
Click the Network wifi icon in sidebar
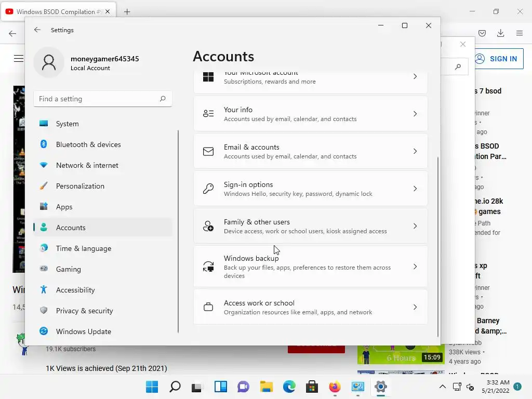pos(44,165)
